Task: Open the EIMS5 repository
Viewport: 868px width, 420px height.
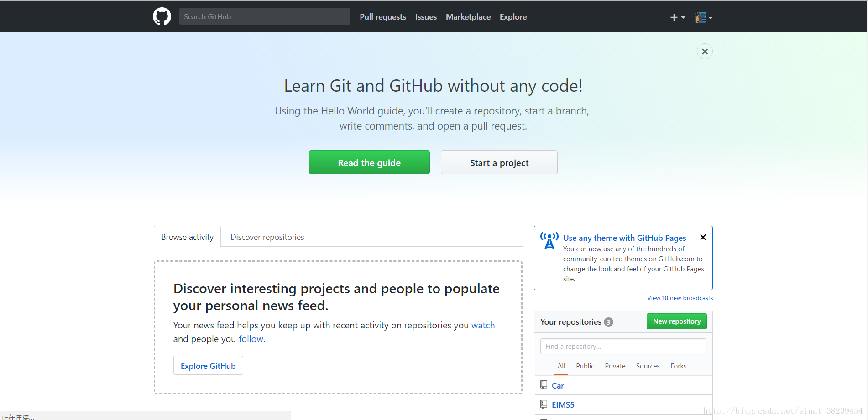Action: click(563, 405)
